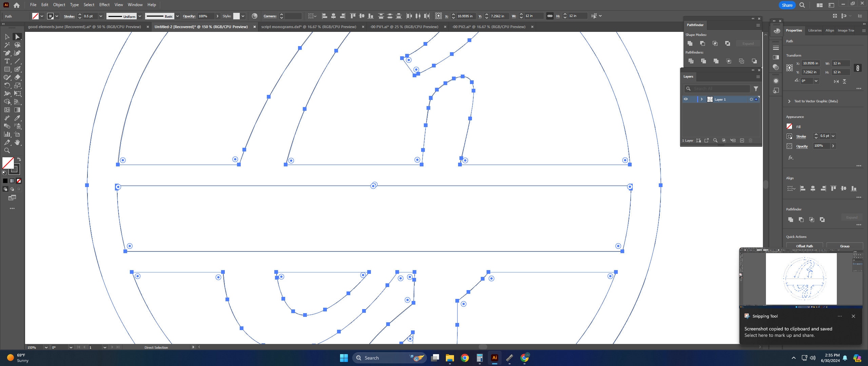The height and width of the screenshot is (366, 868).
Task: Click the Unite shape mode in Pathfinder panel
Action: point(690,43)
